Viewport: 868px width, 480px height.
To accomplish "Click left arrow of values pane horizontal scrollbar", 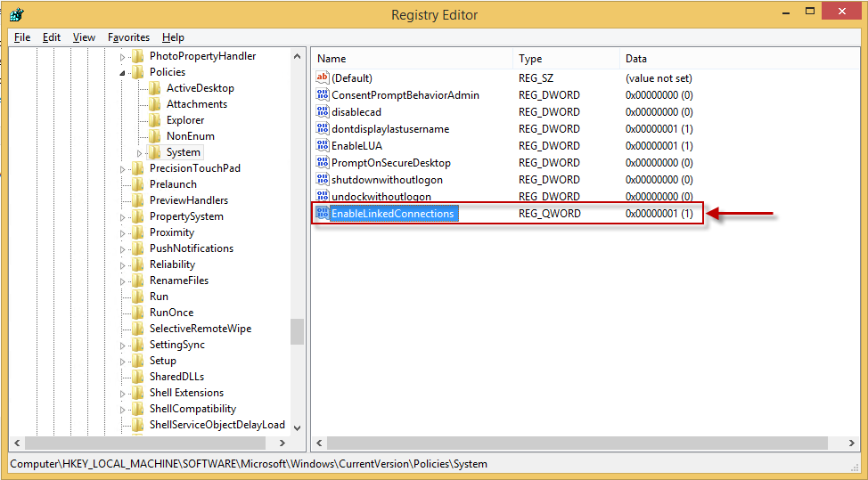I will (319, 443).
